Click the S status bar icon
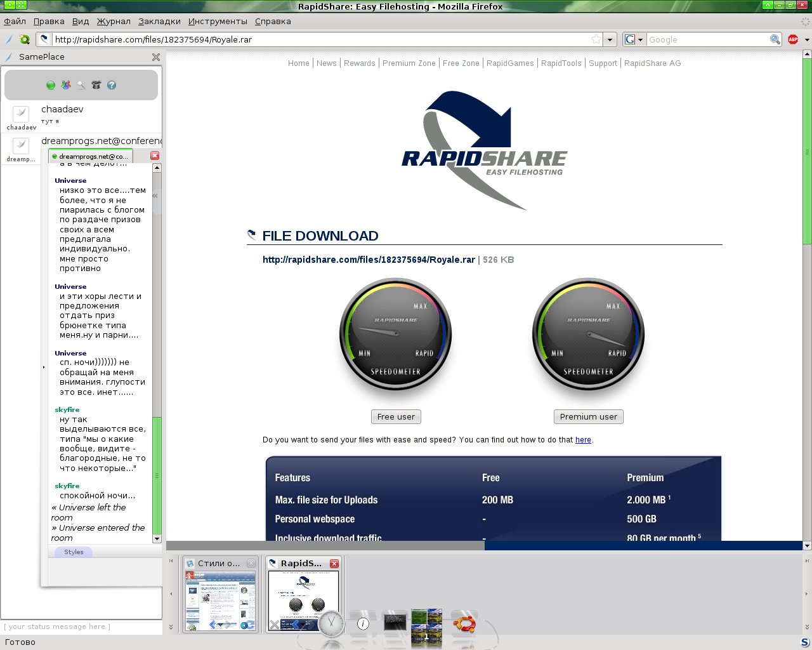This screenshot has width=812, height=650. 805,642
